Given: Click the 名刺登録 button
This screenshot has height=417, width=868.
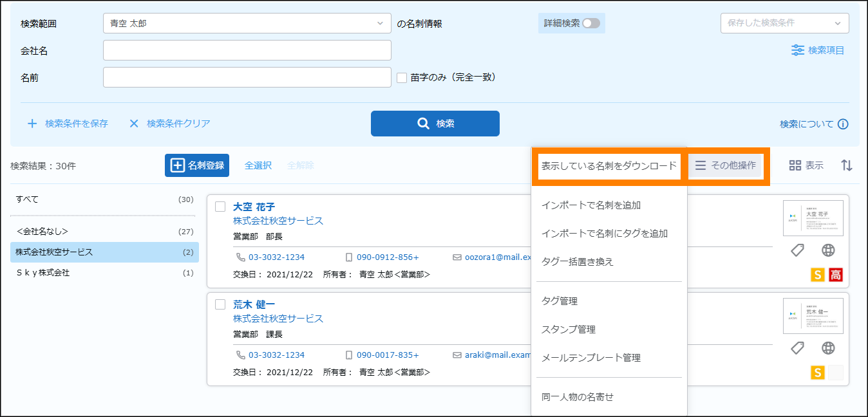Looking at the screenshot, I should pyautogui.click(x=197, y=165).
